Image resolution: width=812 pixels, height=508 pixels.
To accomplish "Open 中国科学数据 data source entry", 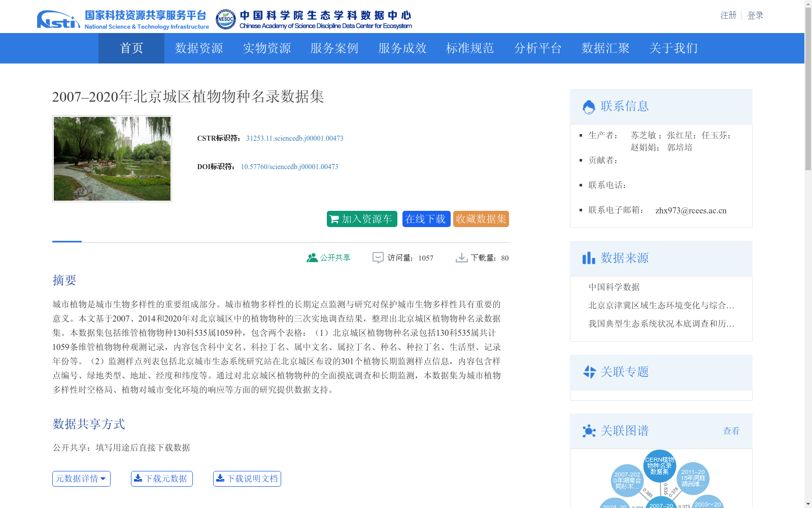I will point(614,287).
